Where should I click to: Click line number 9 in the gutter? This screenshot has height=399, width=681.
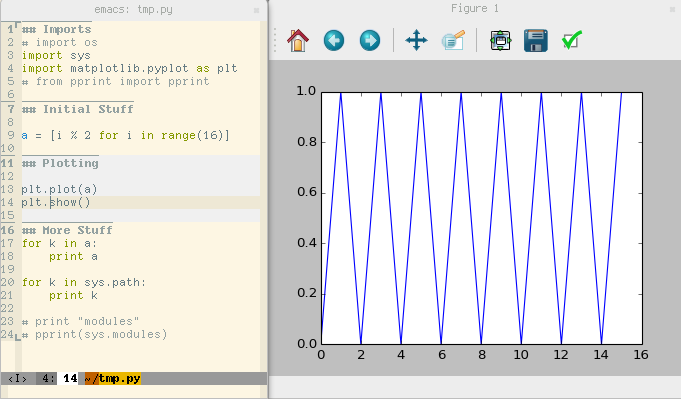click(10, 135)
